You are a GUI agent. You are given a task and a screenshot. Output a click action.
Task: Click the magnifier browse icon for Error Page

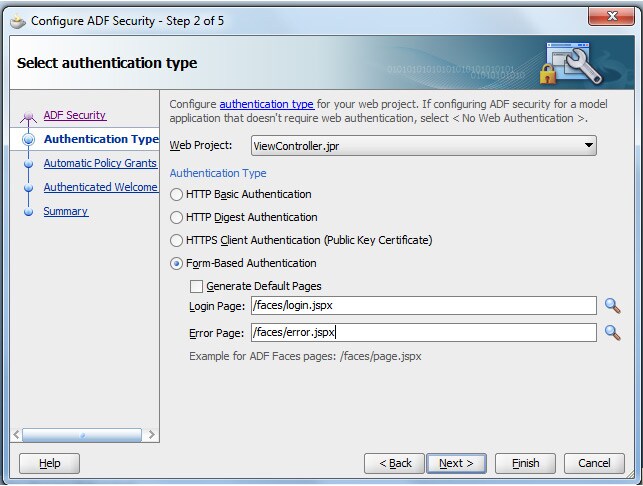click(x=612, y=333)
